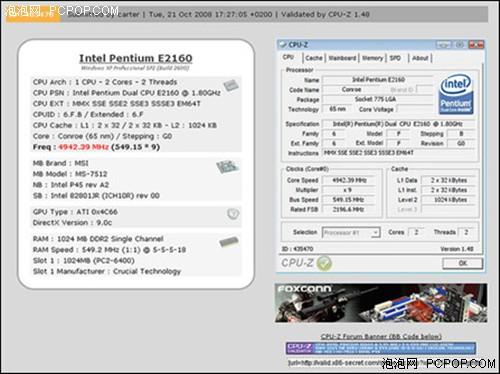Click the Intel Pentium E2160 heading link
500x374 pixels.
click(136, 58)
